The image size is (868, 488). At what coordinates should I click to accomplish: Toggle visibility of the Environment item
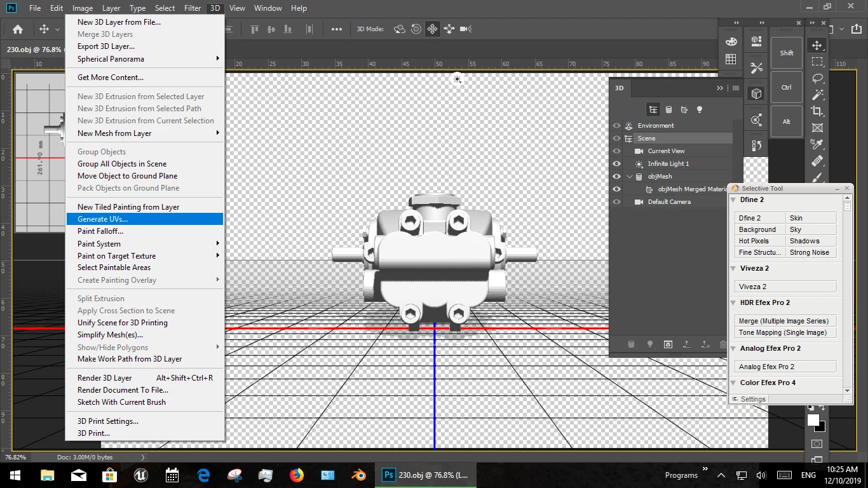tap(616, 125)
